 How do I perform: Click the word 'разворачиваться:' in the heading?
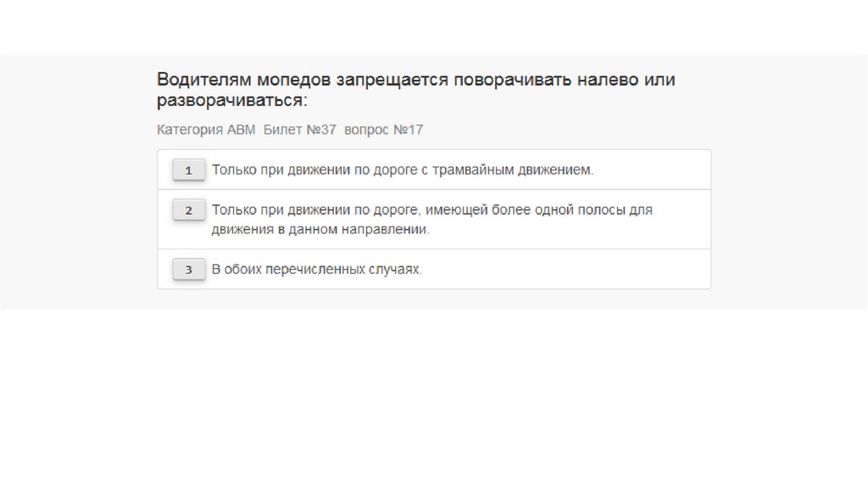click(x=232, y=101)
